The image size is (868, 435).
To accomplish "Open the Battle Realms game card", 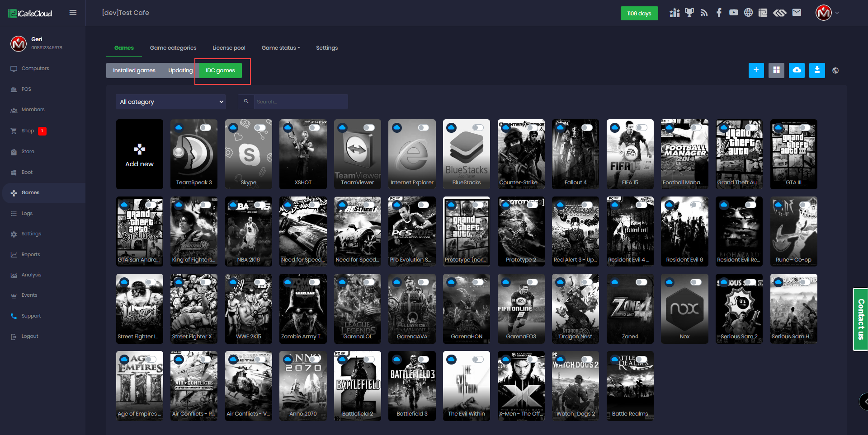I will click(x=630, y=386).
